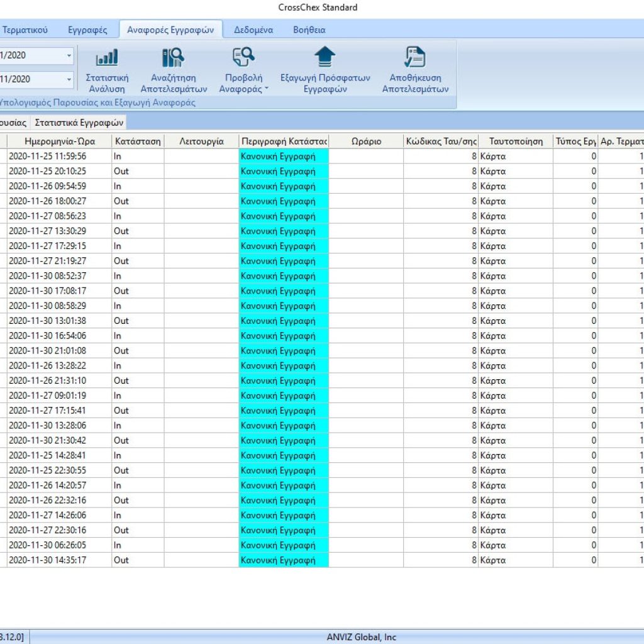
Task: Click the Λειτουργία column header
Action: pyautogui.click(x=201, y=142)
